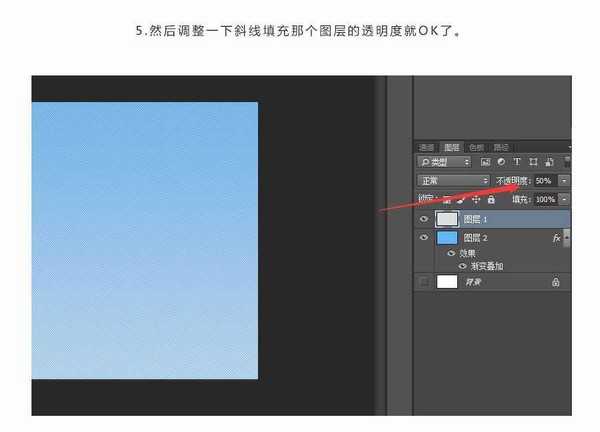This screenshot has height=432, width=600.
Task: Click the lock image pixels brush icon
Action: [x=461, y=199]
